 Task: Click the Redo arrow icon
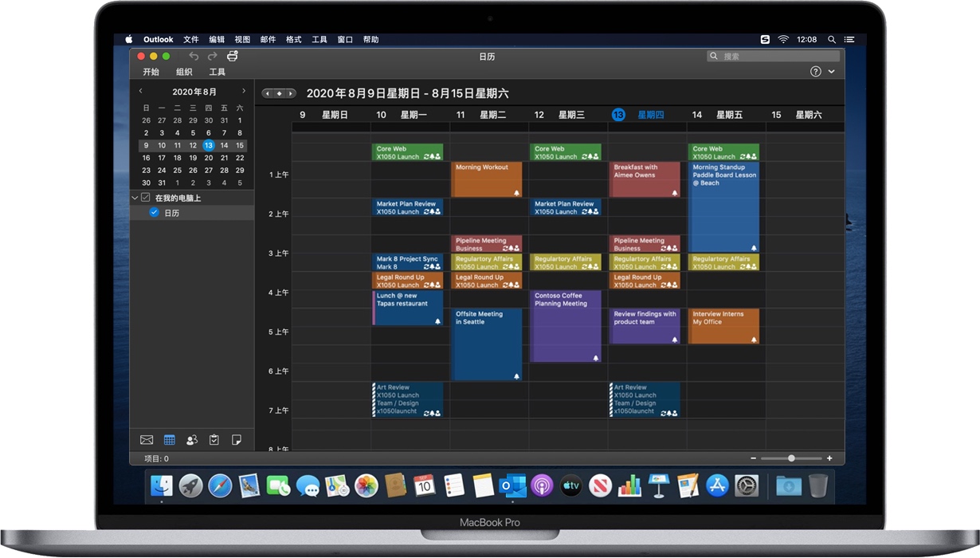coord(212,56)
